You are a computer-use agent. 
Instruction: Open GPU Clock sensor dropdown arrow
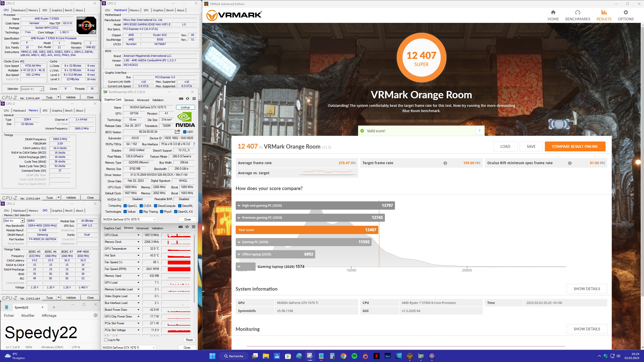point(138,235)
